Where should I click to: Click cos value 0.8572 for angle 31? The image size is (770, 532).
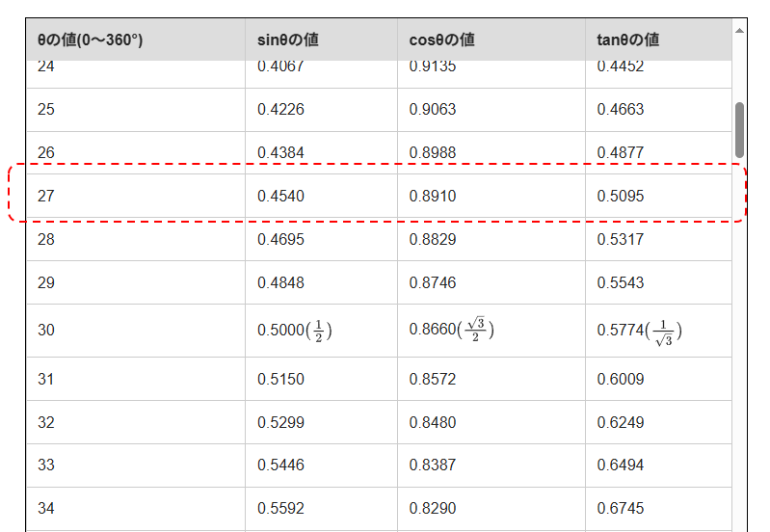click(x=433, y=379)
